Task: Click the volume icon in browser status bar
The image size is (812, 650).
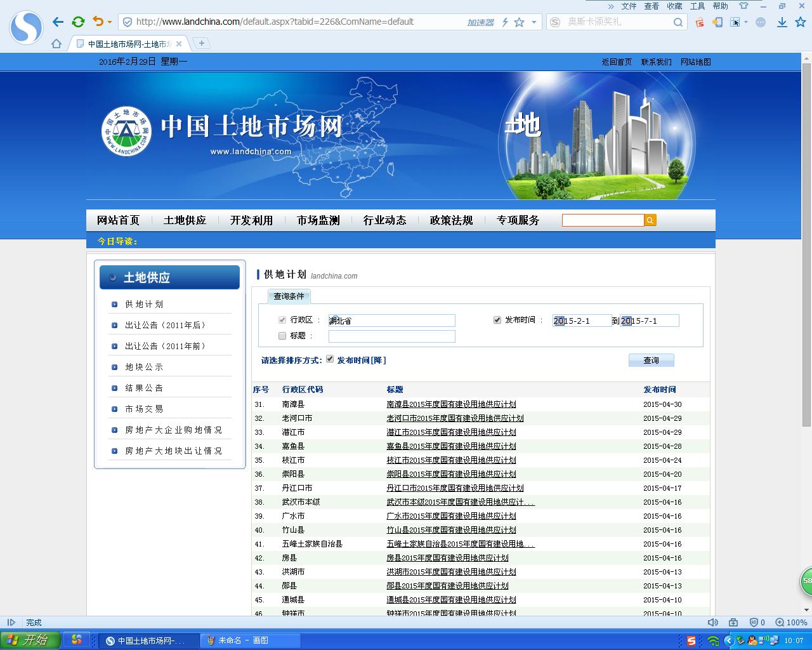Action: pos(713,623)
